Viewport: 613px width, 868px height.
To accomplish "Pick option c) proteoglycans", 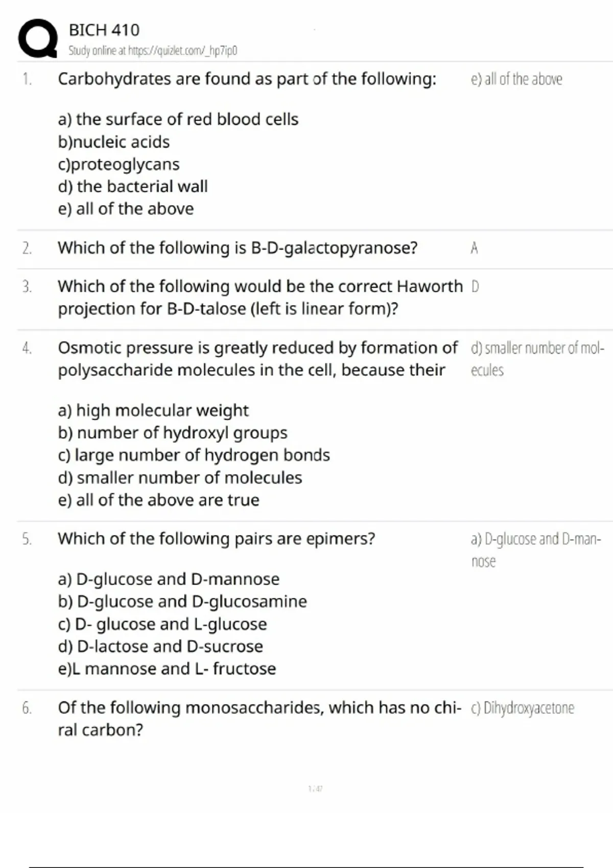I will pos(119,164).
